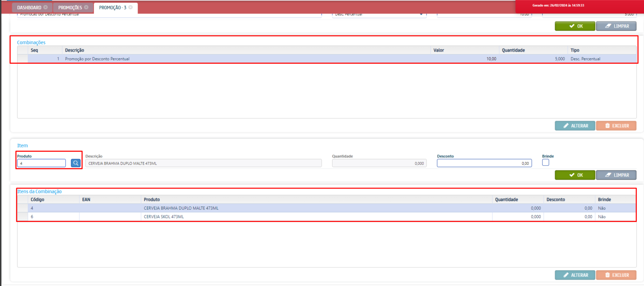Click ALTERAR under the Combinações table
644x286 pixels.
(x=575, y=126)
